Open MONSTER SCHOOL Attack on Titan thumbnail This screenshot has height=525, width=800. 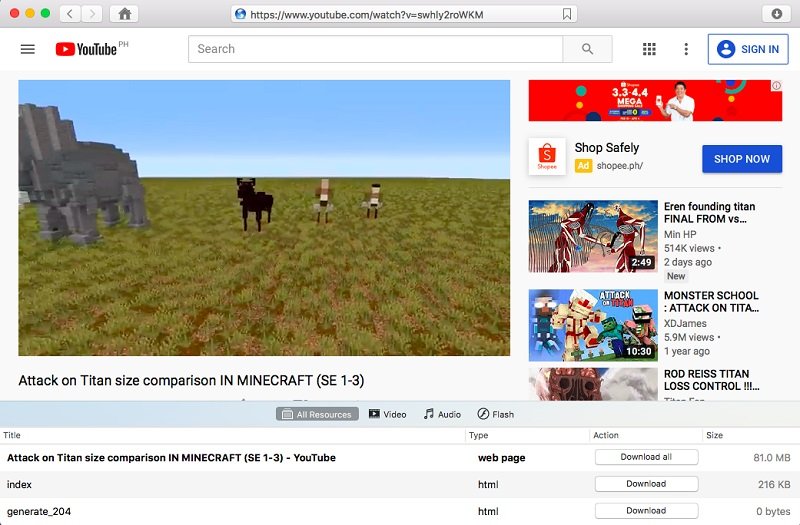click(x=593, y=325)
